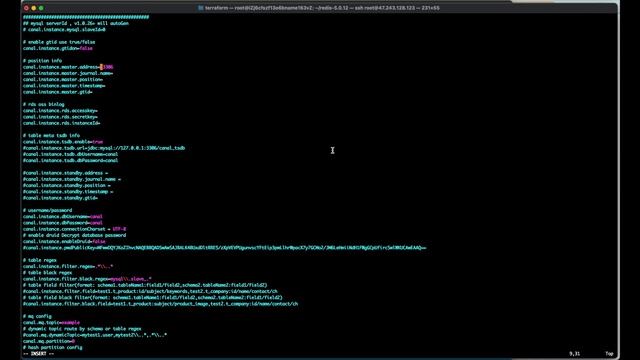
Task: Click the canal.instance.dbPassword=canal line
Action: coord(63,223)
